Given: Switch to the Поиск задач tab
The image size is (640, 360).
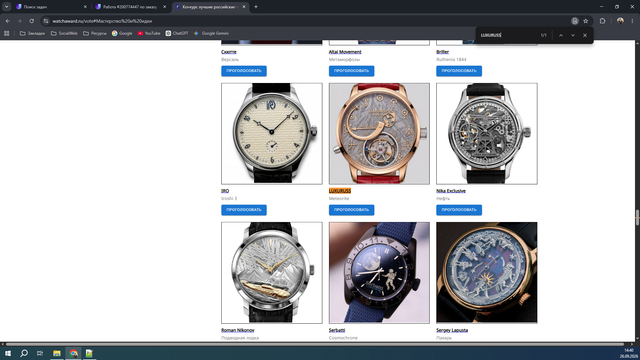Looking at the screenshot, I should [51, 7].
